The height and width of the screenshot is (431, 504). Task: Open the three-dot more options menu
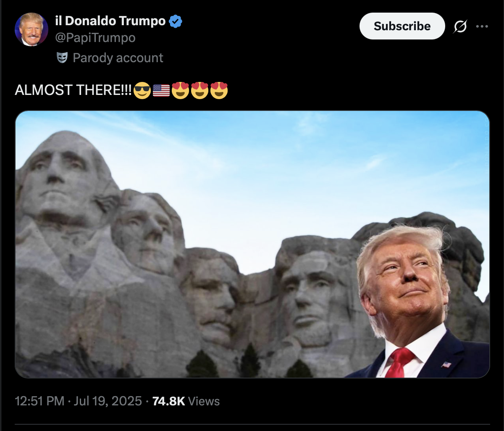(482, 26)
